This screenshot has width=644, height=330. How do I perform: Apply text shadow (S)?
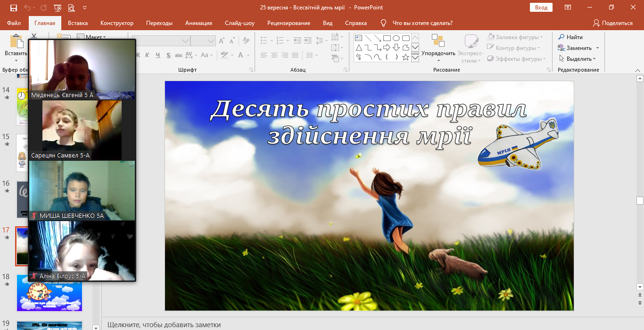pyautogui.click(x=168, y=55)
